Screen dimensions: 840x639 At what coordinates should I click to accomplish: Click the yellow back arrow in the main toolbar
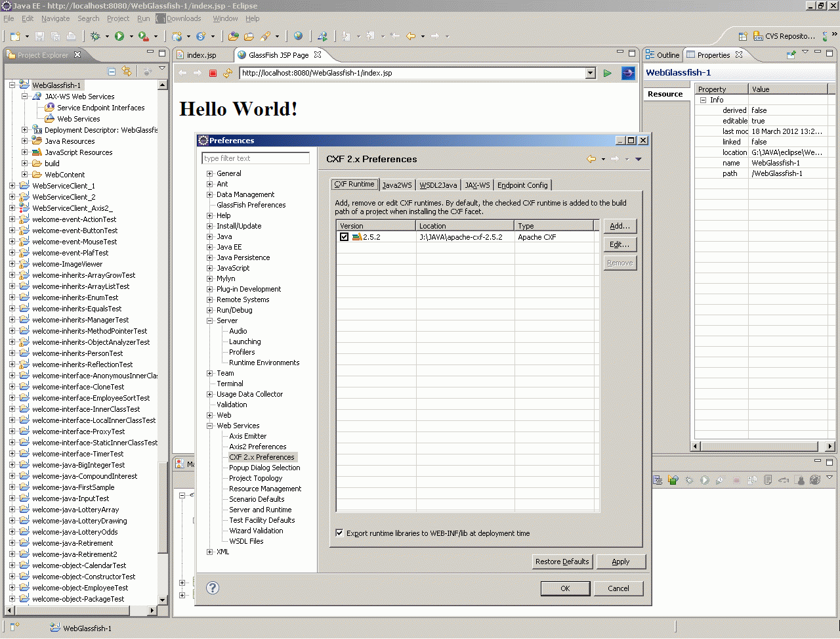click(411, 36)
